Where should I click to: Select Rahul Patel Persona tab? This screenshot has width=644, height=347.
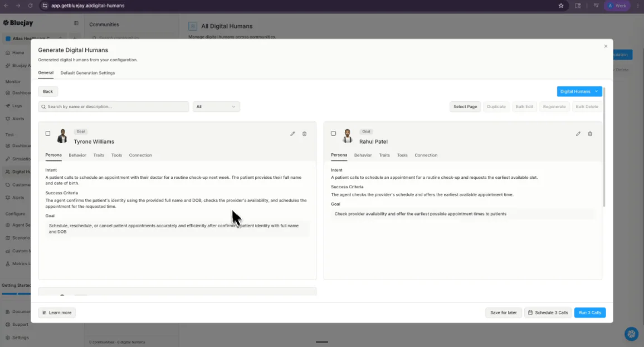339,155
